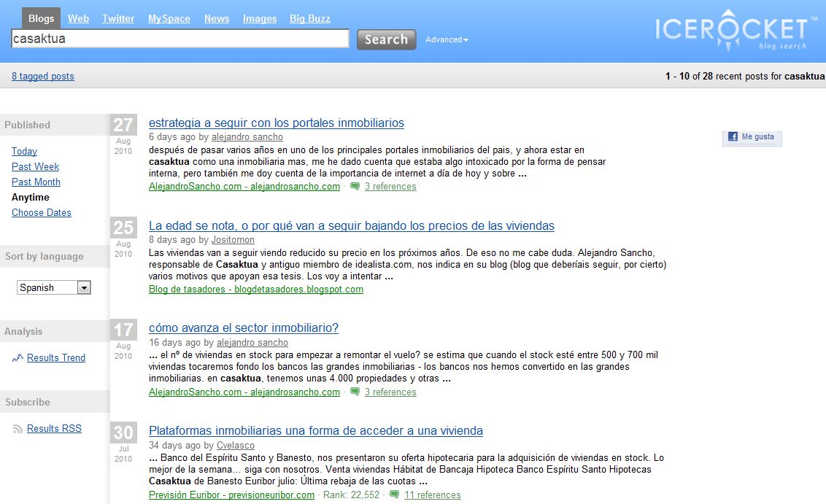This screenshot has width=826, height=504.
Task: Click references icon for cómo avanza post
Action: 355,392
